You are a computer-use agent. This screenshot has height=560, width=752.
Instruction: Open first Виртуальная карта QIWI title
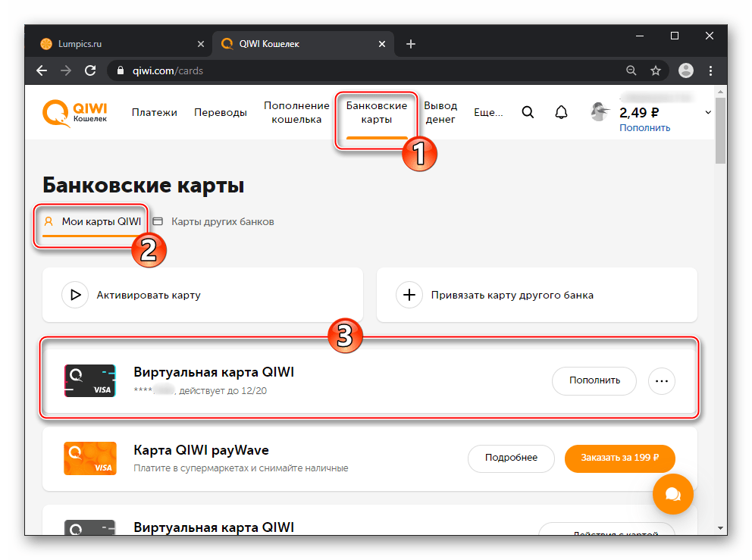(x=214, y=372)
